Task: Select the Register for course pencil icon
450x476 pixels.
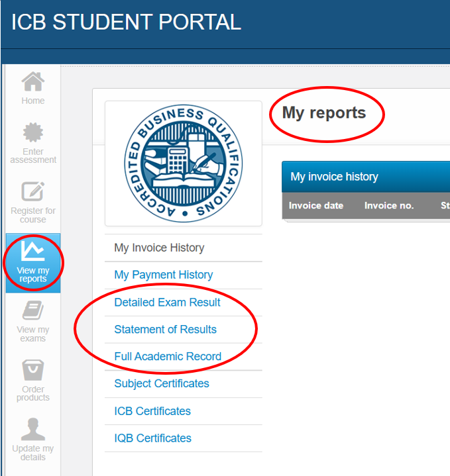Action: 33,191
